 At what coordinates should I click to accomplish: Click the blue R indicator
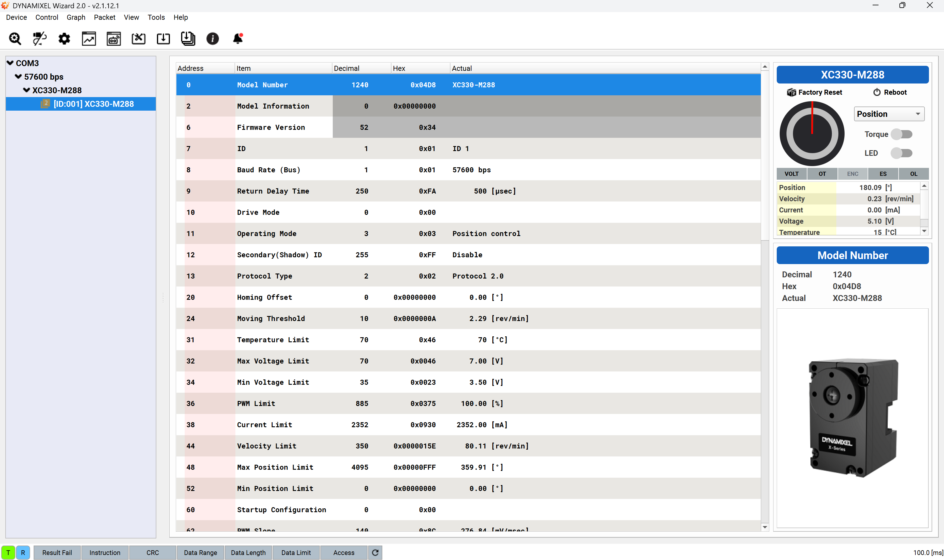pyautogui.click(x=23, y=552)
